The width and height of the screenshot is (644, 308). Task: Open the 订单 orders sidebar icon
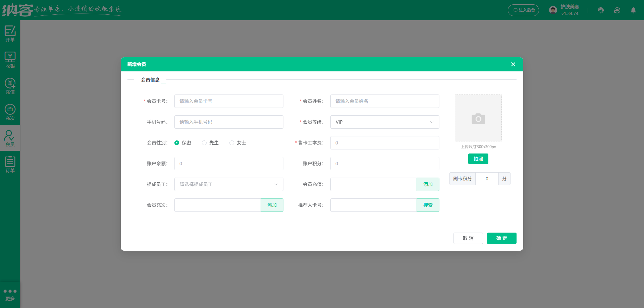tap(10, 164)
